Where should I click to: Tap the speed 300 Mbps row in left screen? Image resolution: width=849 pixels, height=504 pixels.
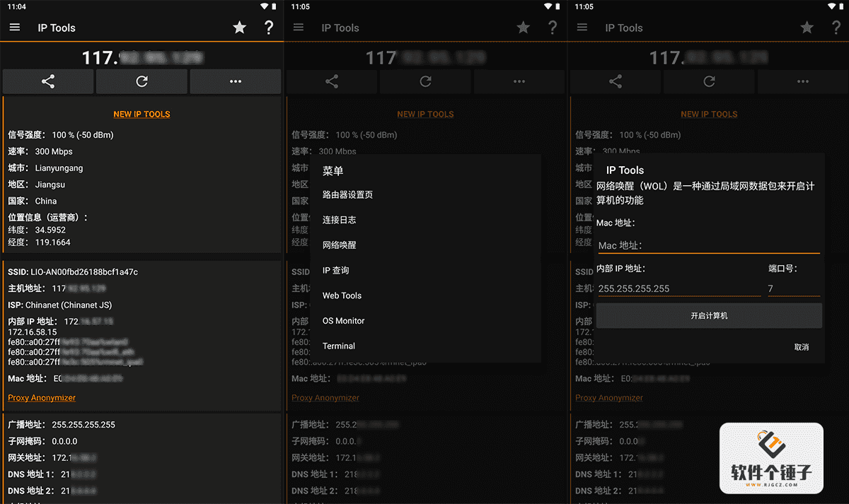coord(40,151)
